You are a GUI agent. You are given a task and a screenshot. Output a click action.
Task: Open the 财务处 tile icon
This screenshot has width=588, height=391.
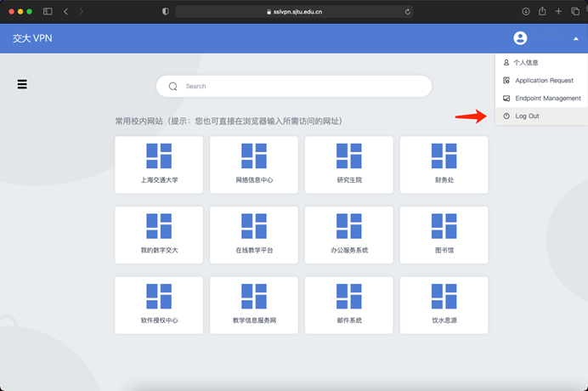coord(444,156)
